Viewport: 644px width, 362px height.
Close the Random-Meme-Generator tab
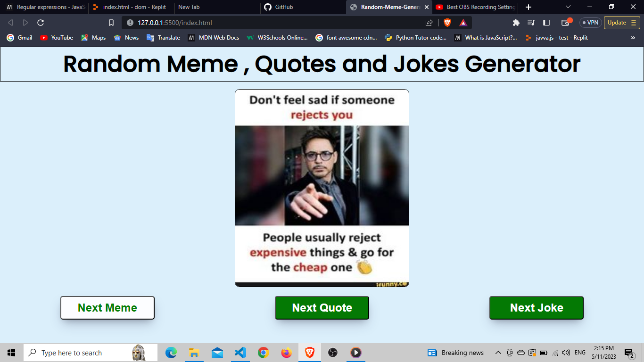tap(427, 7)
